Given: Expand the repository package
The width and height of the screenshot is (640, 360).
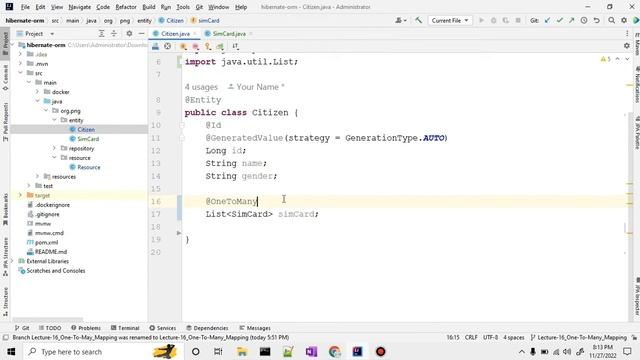Looking at the screenshot, I should pyautogui.click(x=54, y=148).
